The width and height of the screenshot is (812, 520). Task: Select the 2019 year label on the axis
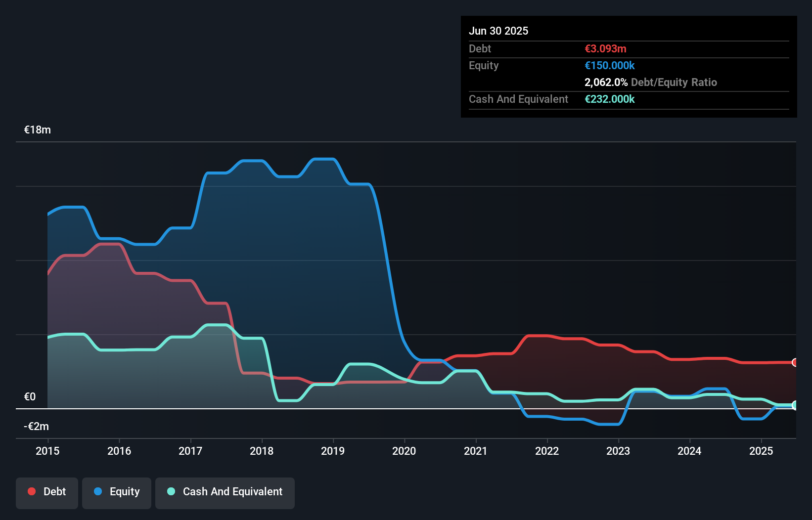click(x=332, y=451)
